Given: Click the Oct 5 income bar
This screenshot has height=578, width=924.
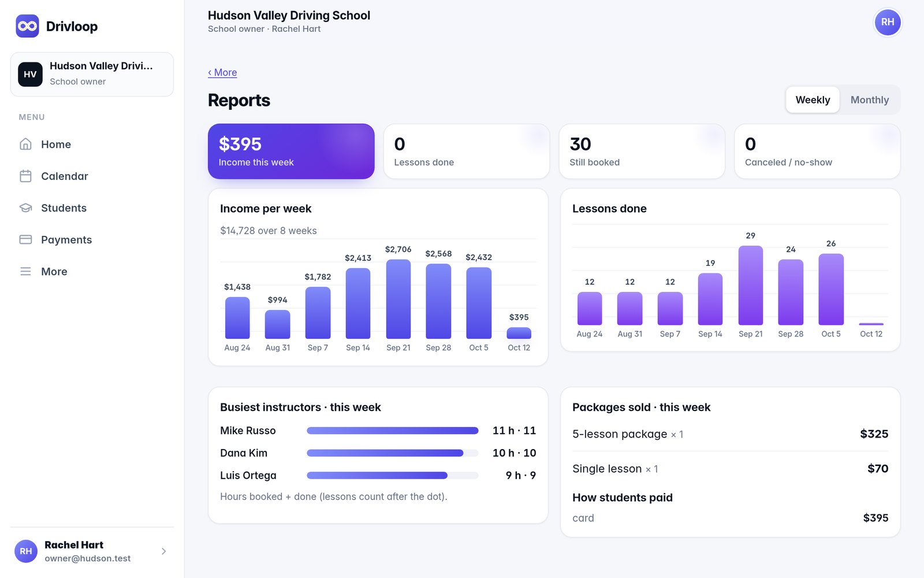Looking at the screenshot, I should 479,303.
